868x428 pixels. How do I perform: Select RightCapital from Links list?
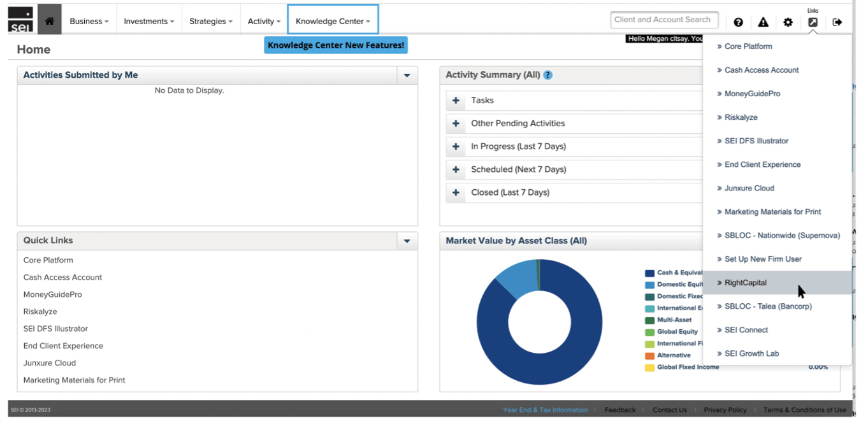(746, 283)
